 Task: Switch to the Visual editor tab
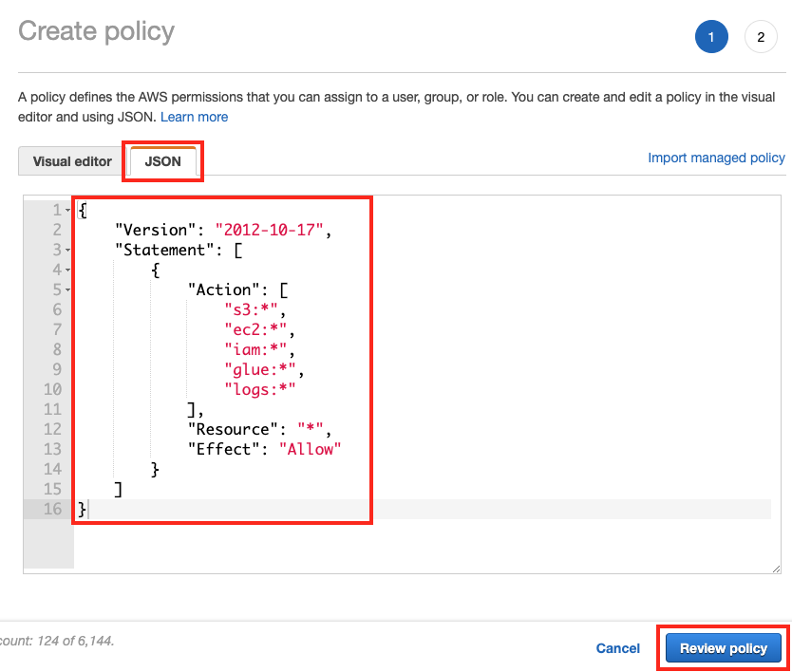(x=72, y=161)
